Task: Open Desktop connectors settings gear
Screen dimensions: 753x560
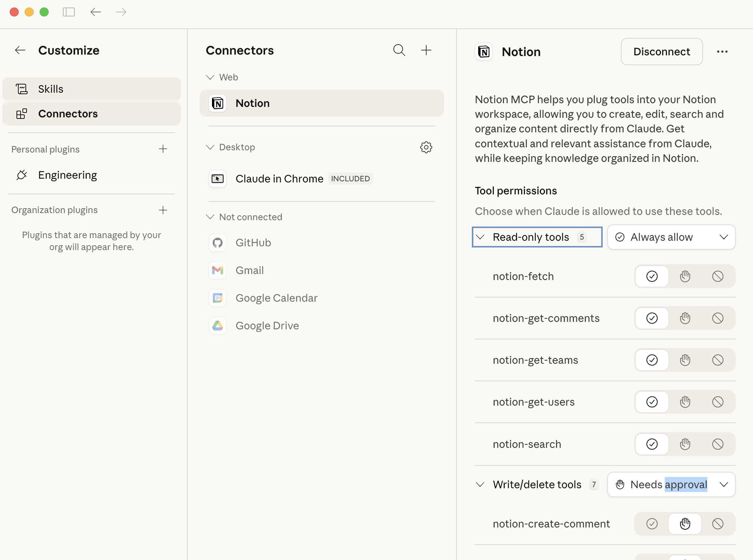Action: click(x=426, y=147)
